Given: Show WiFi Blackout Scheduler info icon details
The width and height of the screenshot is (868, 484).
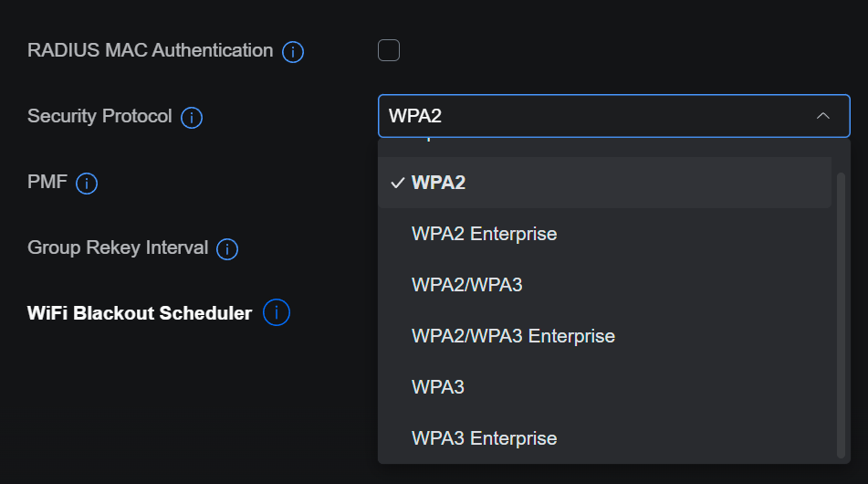Looking at the screenshot, I should 277,313.
